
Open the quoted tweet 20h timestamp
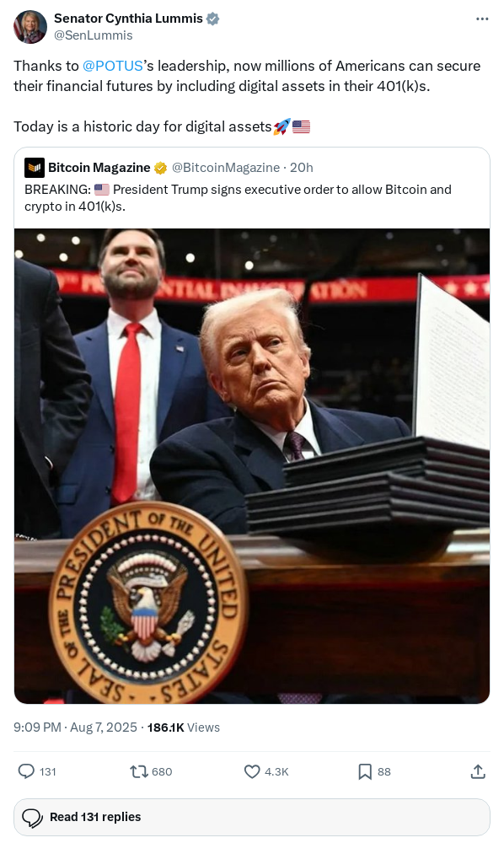pyautogui.click(x=302, y=168)
